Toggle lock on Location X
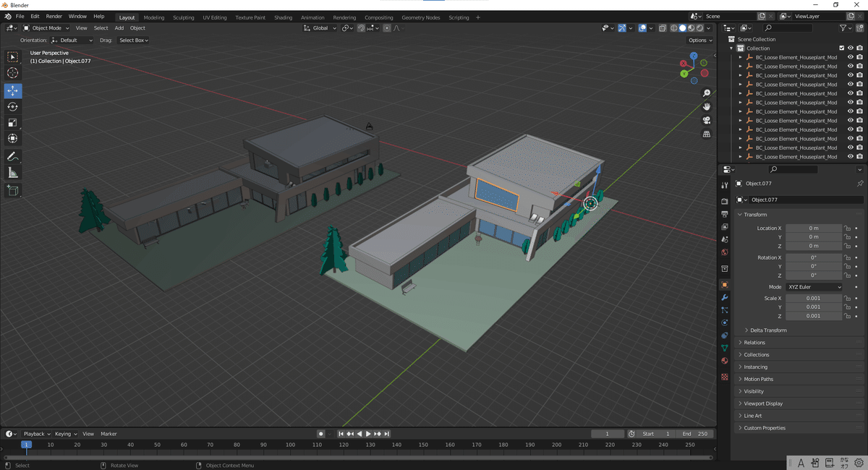This screenshot has height=470, width=868. pyautogui.click(x=847, y=228)
